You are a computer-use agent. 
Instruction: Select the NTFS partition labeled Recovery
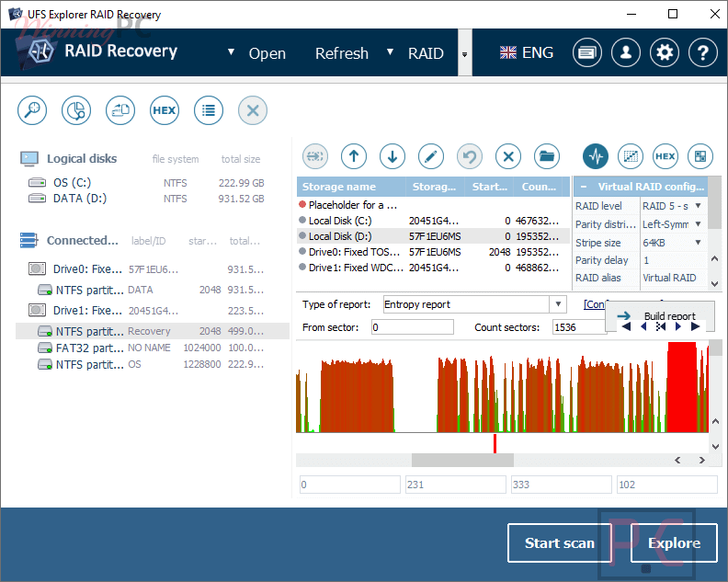tap(153, 331)
